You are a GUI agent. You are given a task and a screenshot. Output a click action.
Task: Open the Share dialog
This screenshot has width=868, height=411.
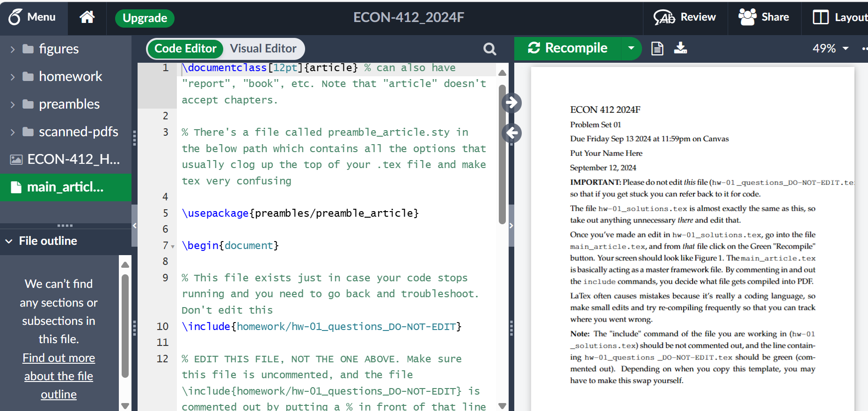pyautogui.click(x=764, y=17)
